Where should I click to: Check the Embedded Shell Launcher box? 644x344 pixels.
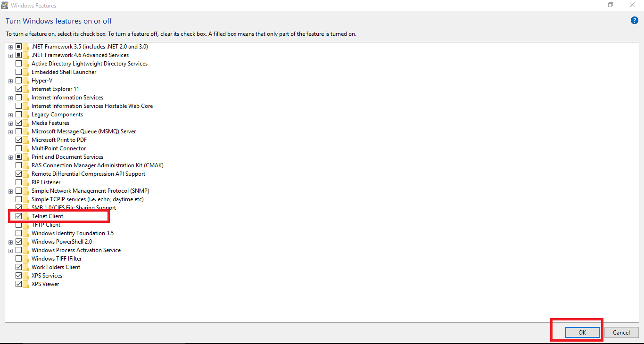[19, 72]
